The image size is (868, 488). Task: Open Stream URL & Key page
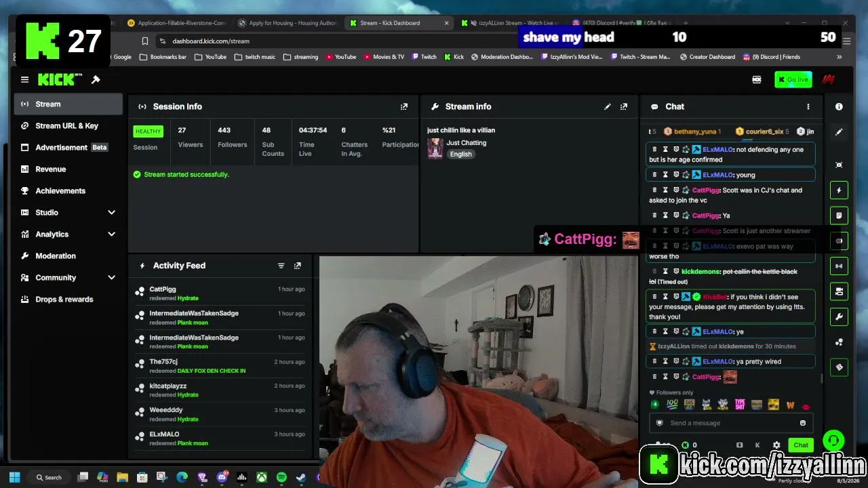(x=68, y=126)
